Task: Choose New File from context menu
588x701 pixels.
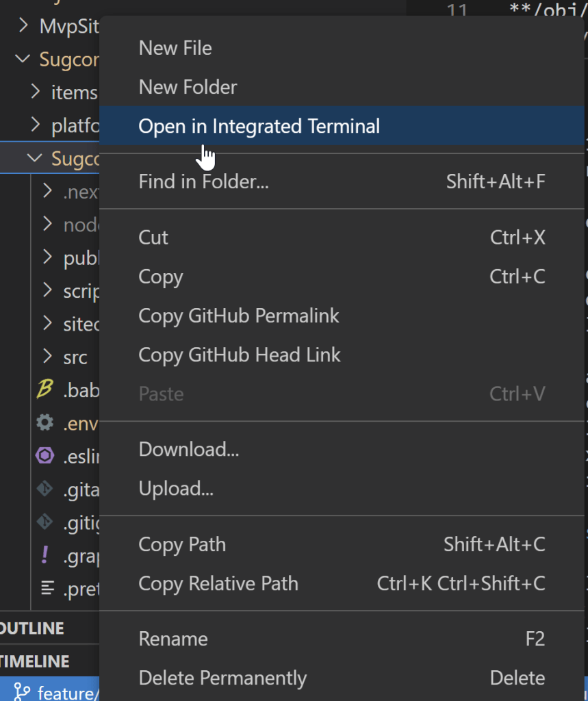Action: click(x=175, y=48)
